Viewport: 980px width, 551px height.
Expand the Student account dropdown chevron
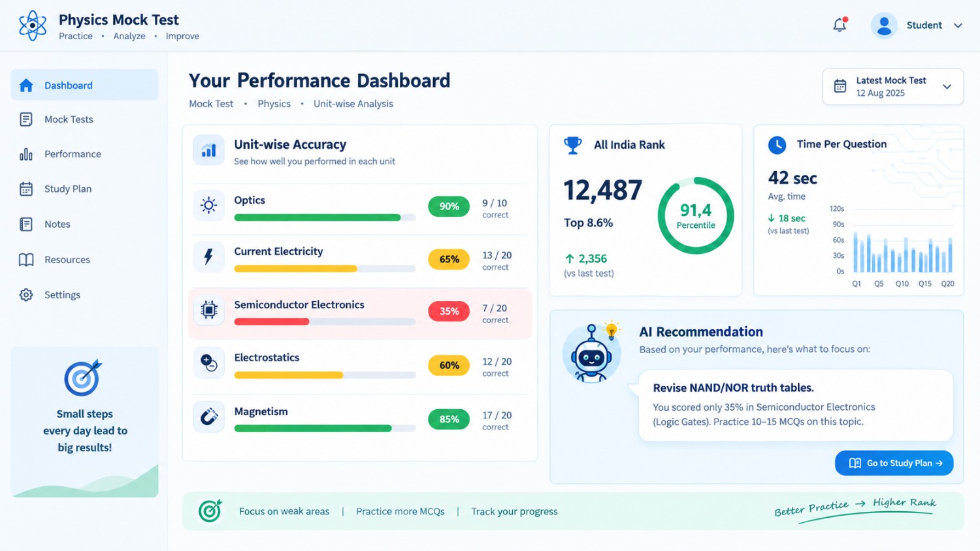(x=958, y=25)
